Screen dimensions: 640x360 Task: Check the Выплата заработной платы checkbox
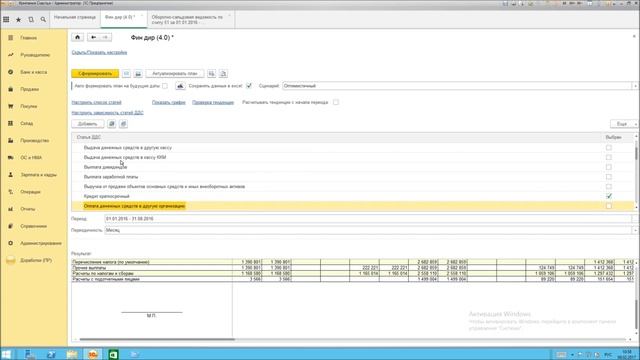pos(609,177)
